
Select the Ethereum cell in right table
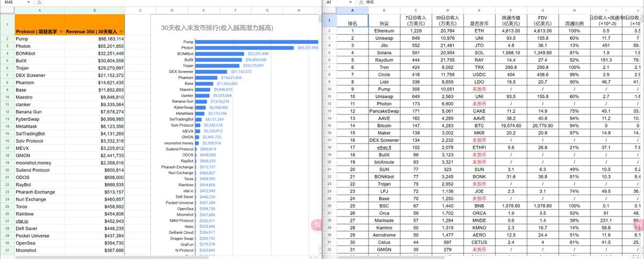click(385, 31)
